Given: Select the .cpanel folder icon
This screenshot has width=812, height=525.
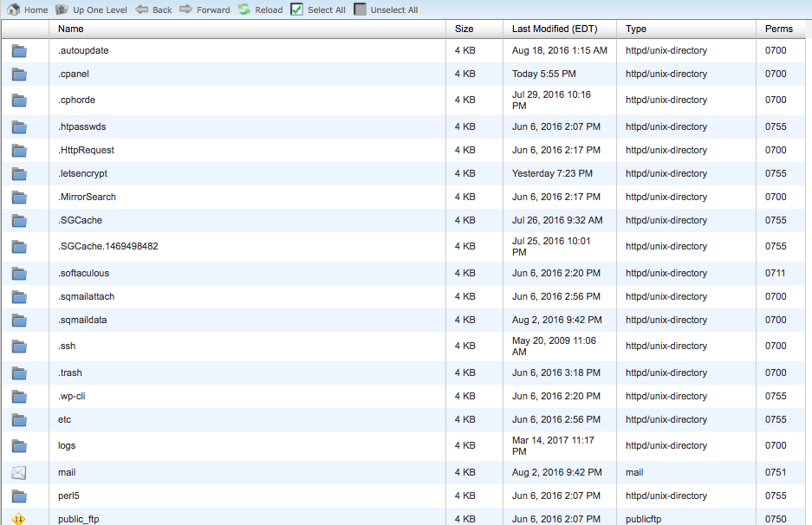Looking at the screenshot, I should [x=19, y=75].
